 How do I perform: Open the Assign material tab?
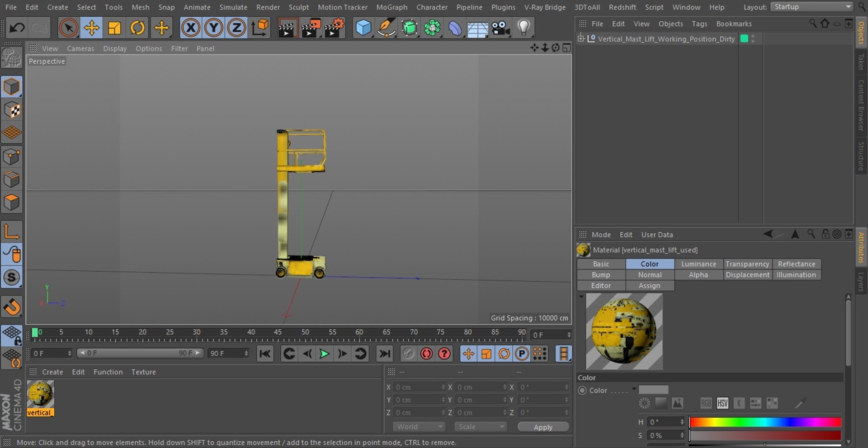pyautogui.click(x=650, y=286)
